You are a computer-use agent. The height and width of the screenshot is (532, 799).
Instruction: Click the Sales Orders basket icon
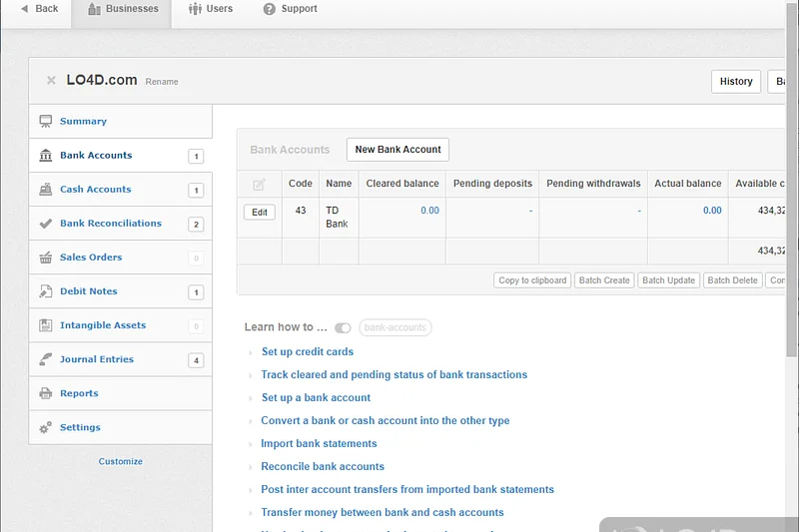tap(45, 258)
